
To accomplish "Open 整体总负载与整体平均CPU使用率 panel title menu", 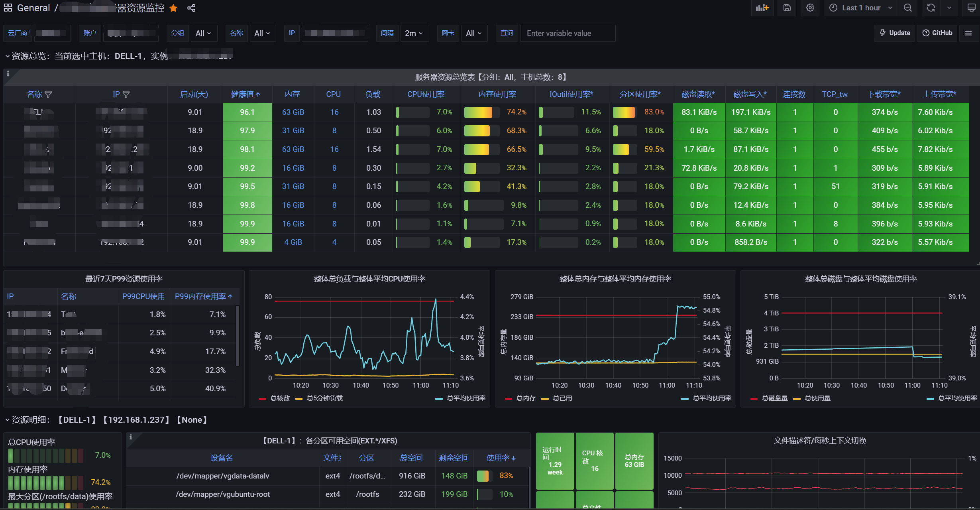I will [369, 279].
